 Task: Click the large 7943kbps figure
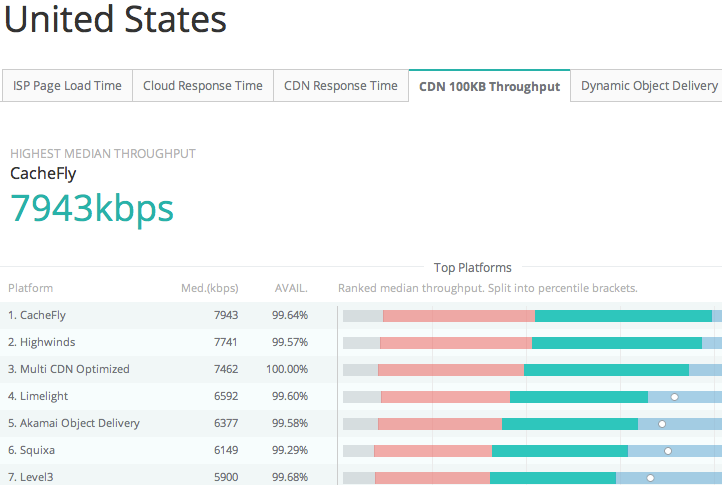pos(92,209)
